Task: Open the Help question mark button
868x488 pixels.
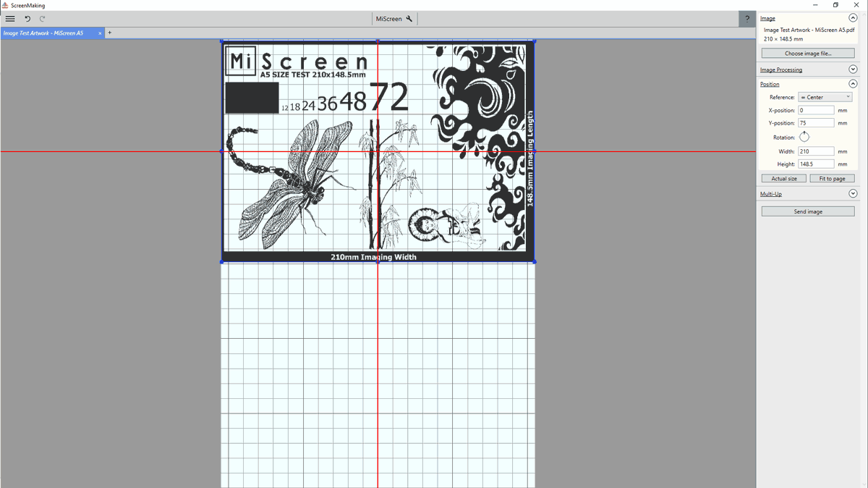Action: click(x=747, y=19)
